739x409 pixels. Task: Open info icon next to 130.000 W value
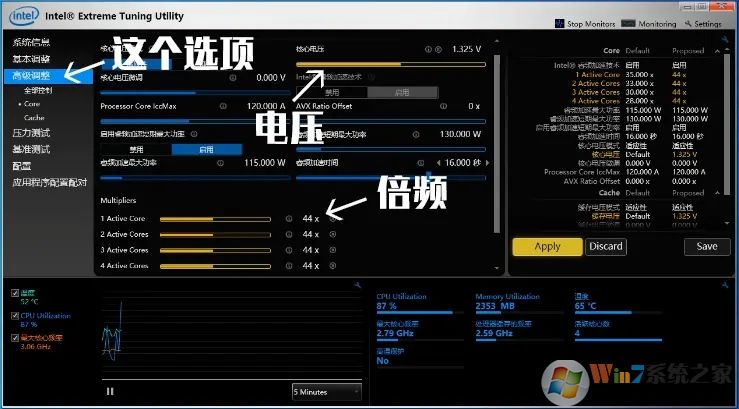(416, 135)
